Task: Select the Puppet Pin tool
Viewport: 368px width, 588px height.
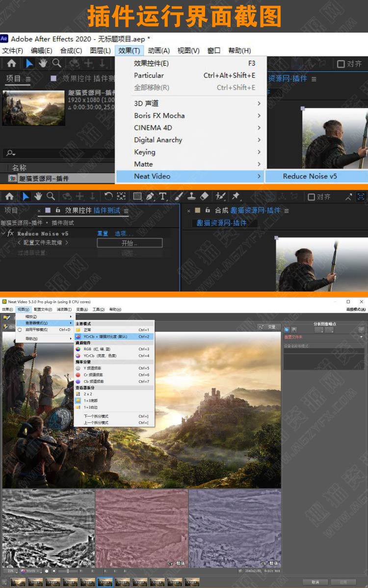Action: click(236, 196)
